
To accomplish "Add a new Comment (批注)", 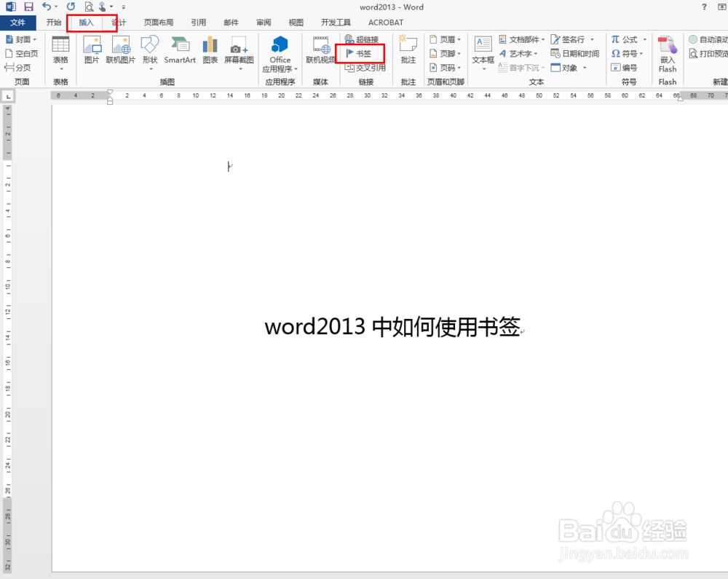I will (x=408, y=50).
